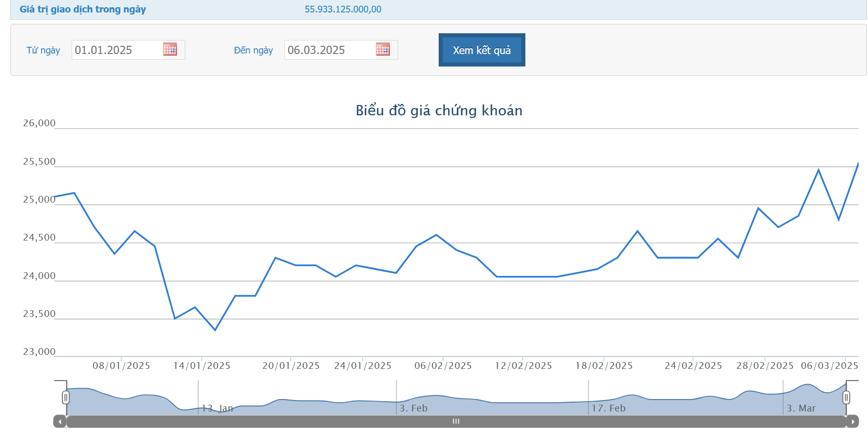Click the '3. Feb' marker in the navigator

[413, 408]
